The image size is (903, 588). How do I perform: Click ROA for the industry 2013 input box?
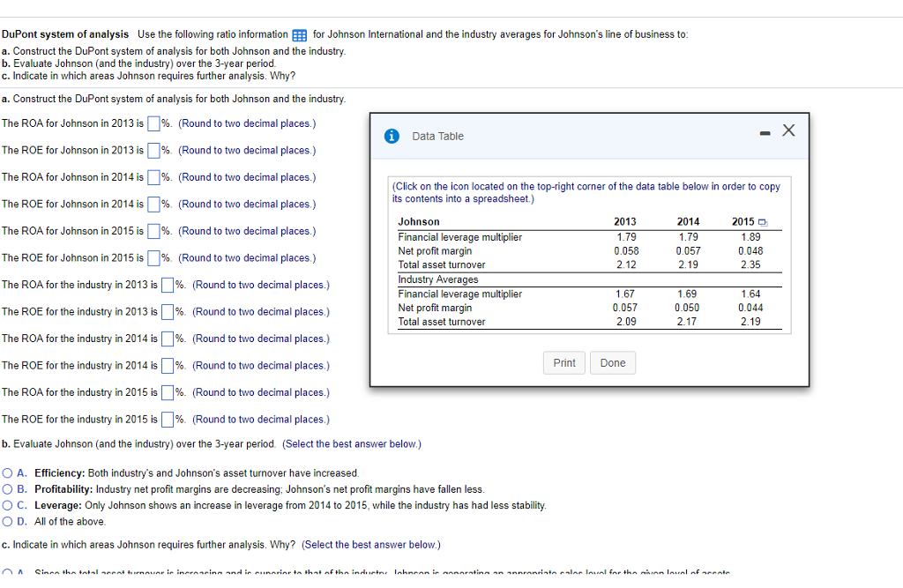pos(168,285)
